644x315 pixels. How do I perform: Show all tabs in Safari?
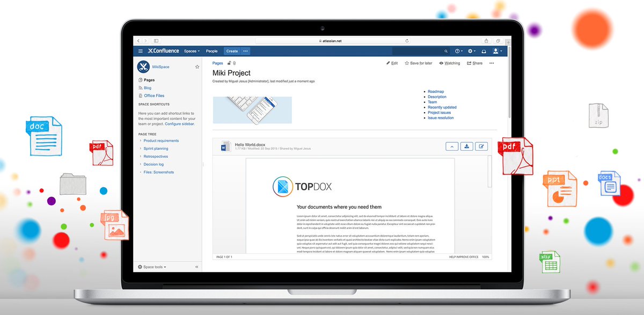(x=498, y=40)
